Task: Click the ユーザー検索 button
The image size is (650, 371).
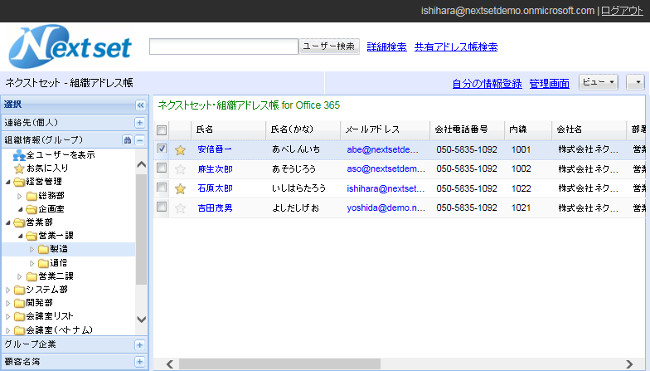Action: (329, 46)
